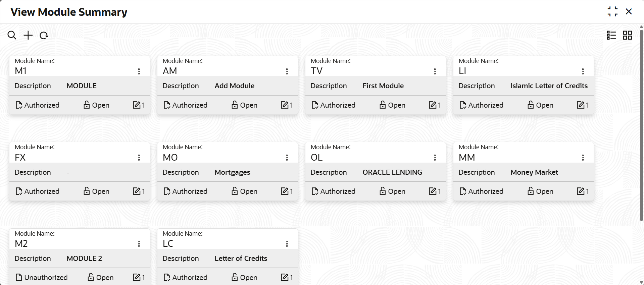
Task: Click the vertical scrollbar thumb
Action: 641,124
